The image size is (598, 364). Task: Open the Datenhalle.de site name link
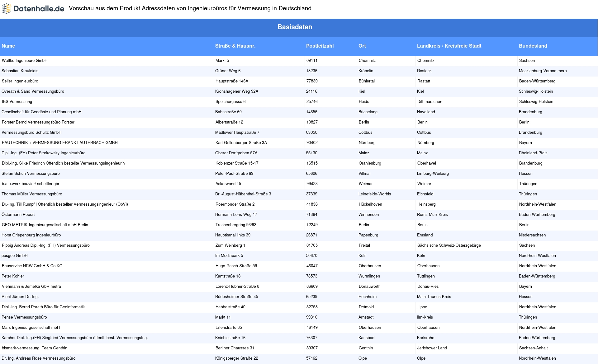point(39,9)
